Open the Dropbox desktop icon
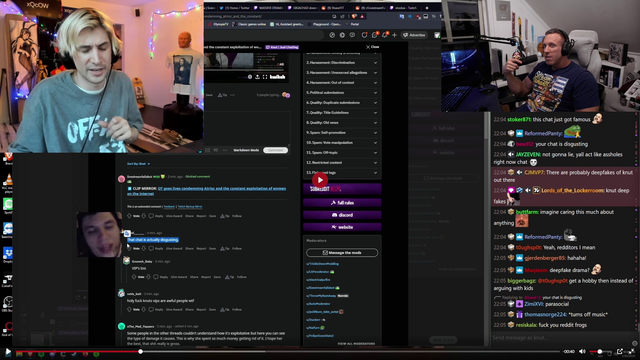This screenshot has width=640, height=360. 7,254
